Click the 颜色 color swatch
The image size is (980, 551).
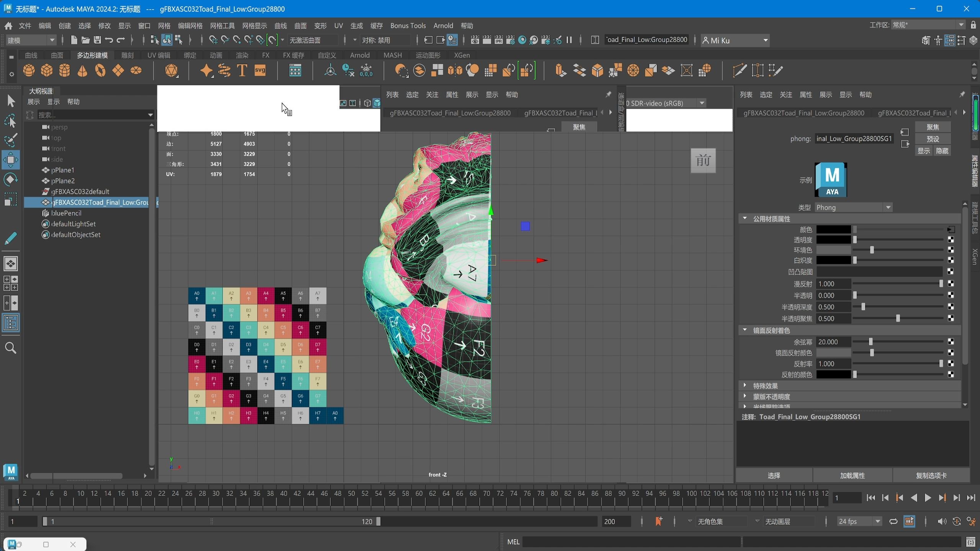[x=833, y=229]
